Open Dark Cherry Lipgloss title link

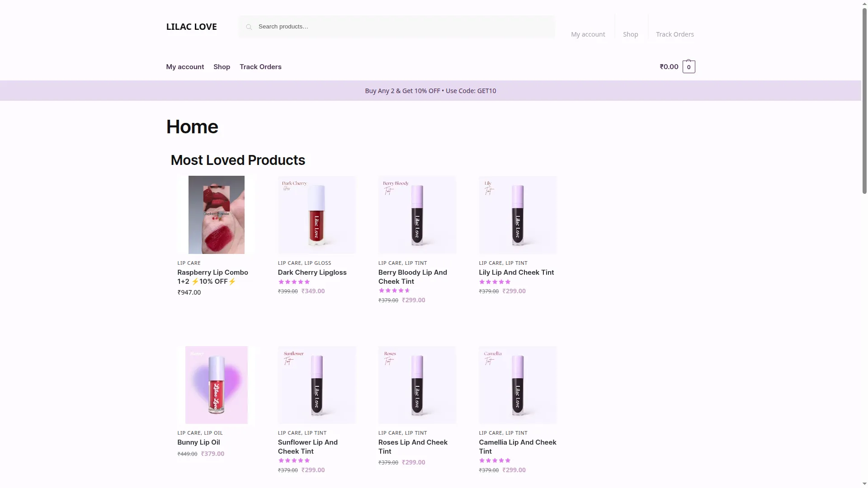click(x=312, y=272)
